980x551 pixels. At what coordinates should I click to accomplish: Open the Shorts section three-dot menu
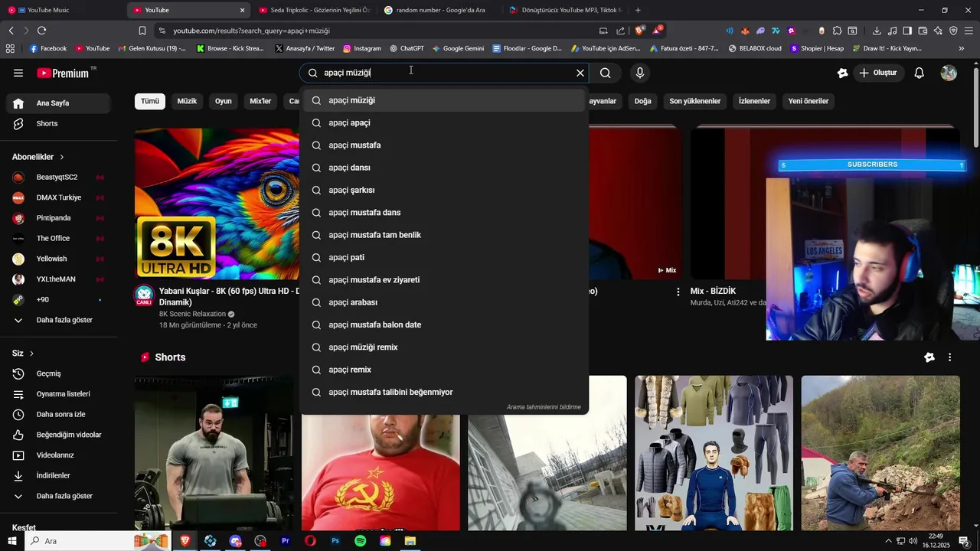pyautogui.click(x=949, y=357)
